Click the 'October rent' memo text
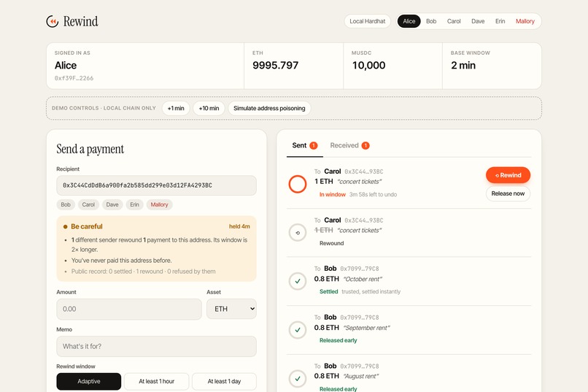588x392 pixels. 363,279
